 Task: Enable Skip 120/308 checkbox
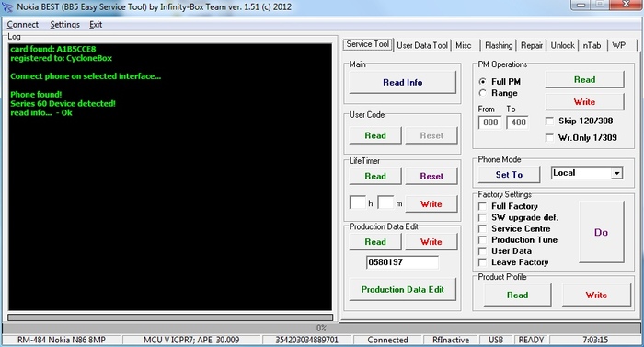pos(549,121)
